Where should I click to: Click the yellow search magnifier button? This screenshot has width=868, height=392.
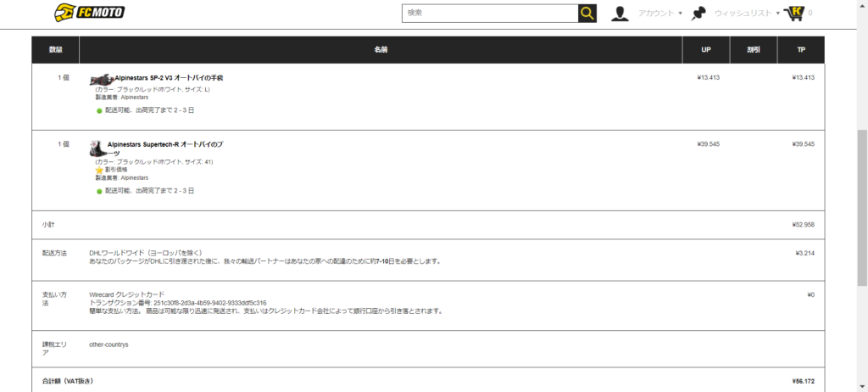pyautogui.click(x=587, y=13)
